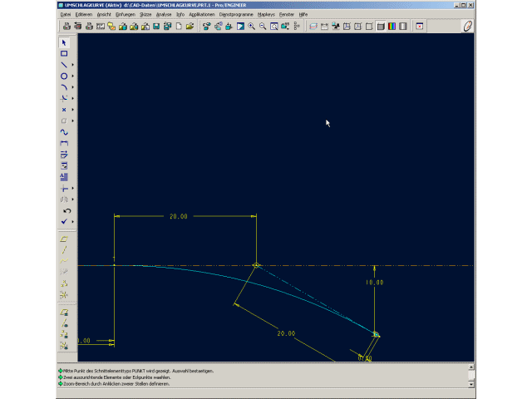Image resolution: width=532 pixels, height=399 pixels.
Task: Open the Einfuegen menu
Action: pyautogui.click(x=126, y=15)
